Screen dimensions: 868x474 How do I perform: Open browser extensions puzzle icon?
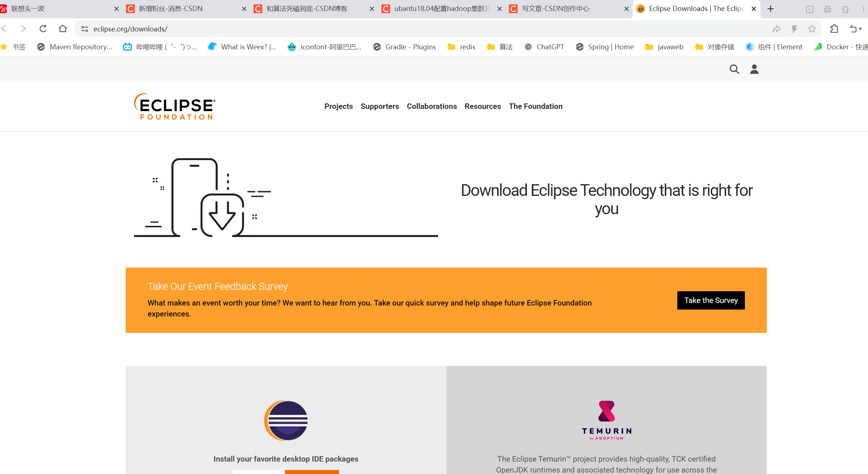tap(834, 29)
